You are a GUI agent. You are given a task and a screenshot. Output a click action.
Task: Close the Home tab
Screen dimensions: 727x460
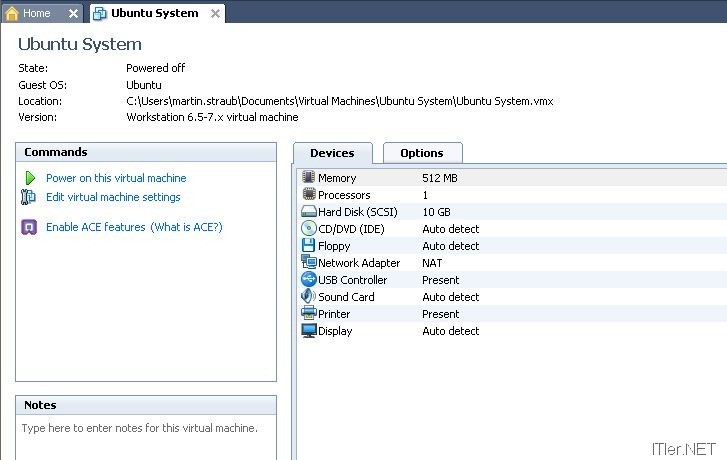[x=73, y=14]
